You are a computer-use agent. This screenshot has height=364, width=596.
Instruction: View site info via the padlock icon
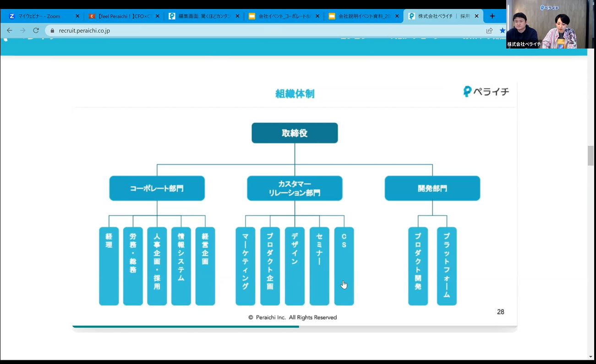(52, 31)
